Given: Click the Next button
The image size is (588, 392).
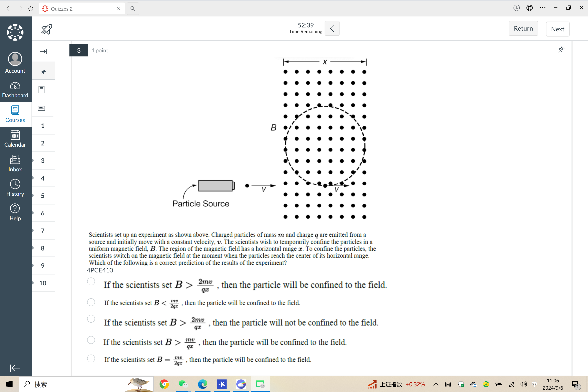Looking at the screenshot, I should point(558,28).
